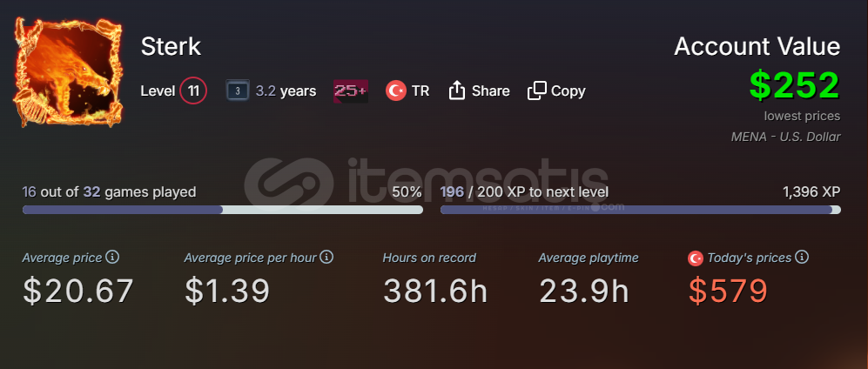
Task: Click the Share button label
Action: 491,91
